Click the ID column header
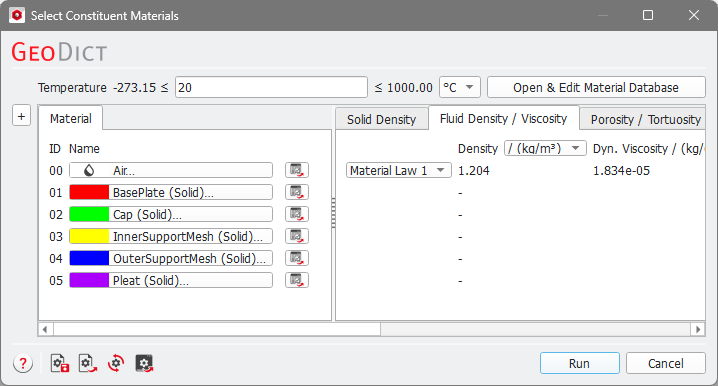Image resolution: width=718 pixels, height=386 pixels. coord(54,149)
